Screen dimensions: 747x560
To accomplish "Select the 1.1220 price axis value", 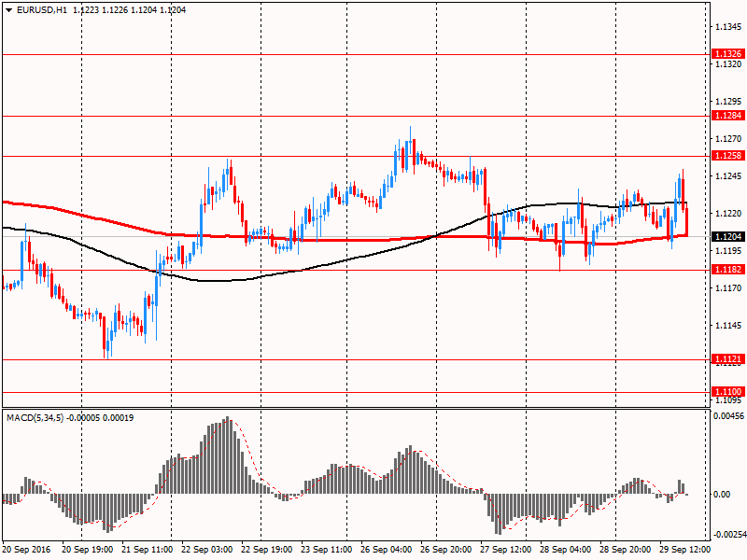I will pyautogui.click(x=728, y=214).
